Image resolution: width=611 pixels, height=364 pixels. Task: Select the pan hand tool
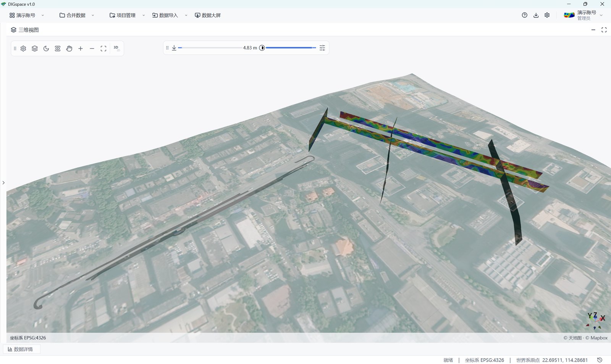69,48
